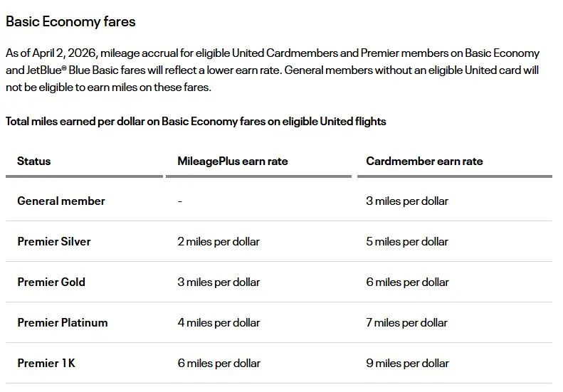Click the Premier Platinum row label
The width and height of the screenshot is (563, 392).
[63, 323]
